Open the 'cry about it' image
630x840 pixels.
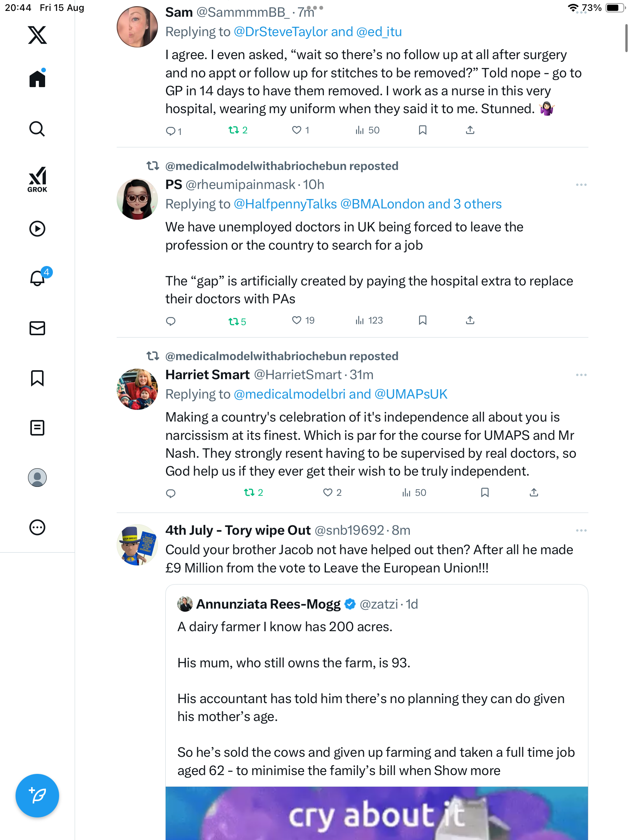coord(376,814)
